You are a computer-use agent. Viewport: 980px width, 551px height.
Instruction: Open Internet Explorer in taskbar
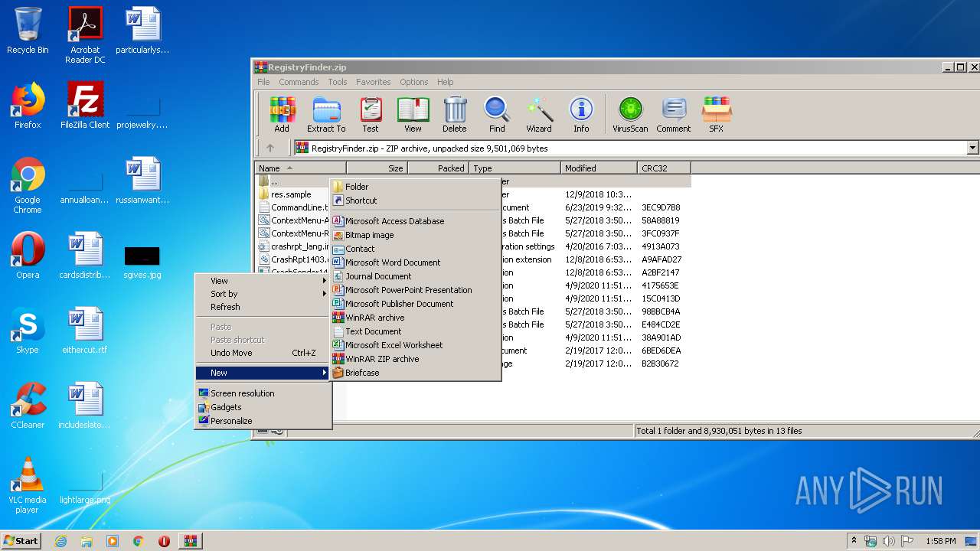click(61, 541)
